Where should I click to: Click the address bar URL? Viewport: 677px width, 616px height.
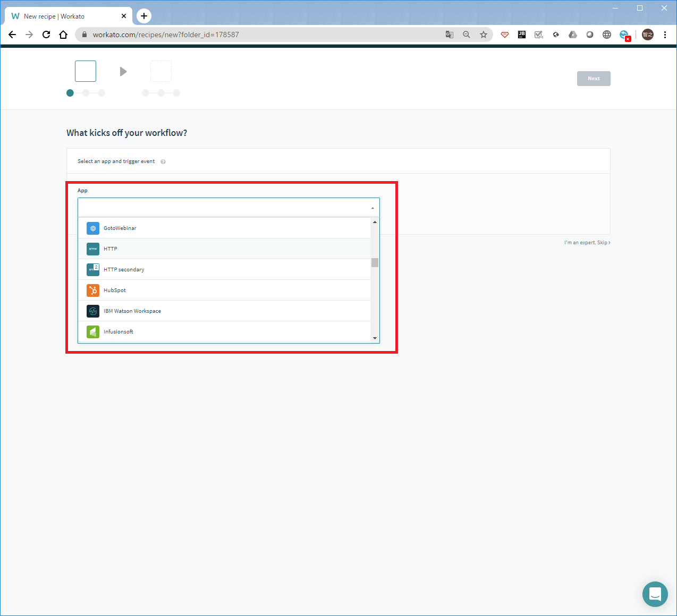tap(166, 35)
